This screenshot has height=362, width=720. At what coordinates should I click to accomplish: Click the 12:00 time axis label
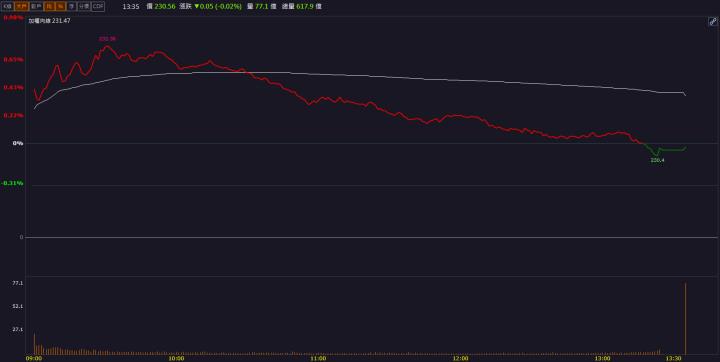pos(461,358)
